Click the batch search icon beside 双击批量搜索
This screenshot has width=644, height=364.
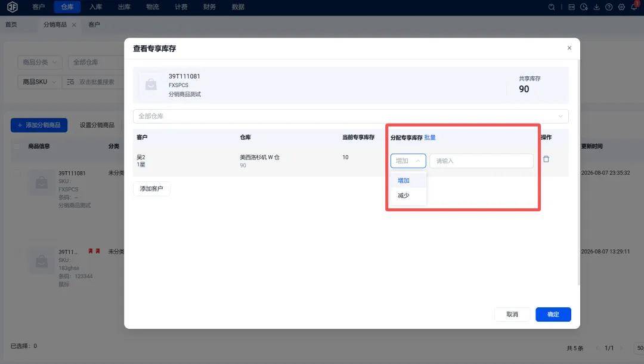pyautogui.click(x=70, y=82)
